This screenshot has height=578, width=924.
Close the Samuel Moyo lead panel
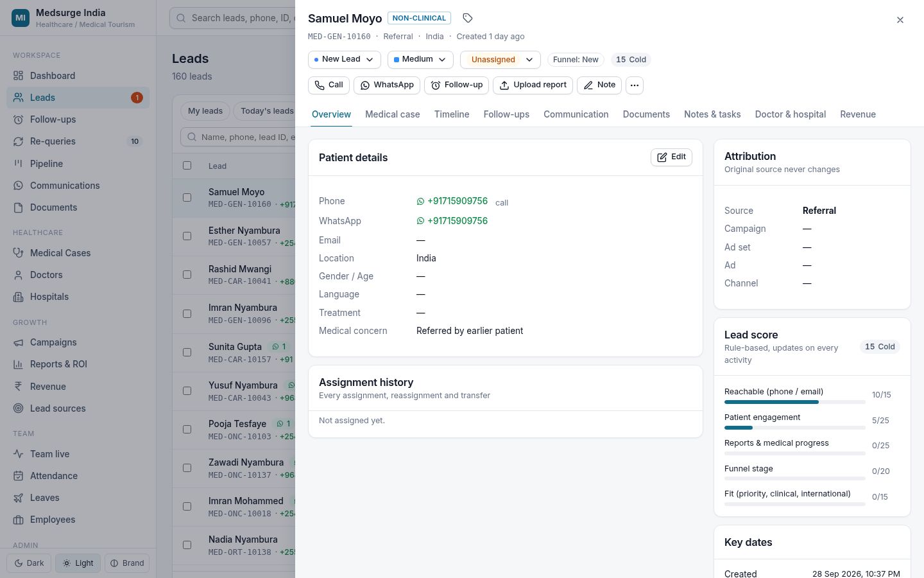point(900,20)
